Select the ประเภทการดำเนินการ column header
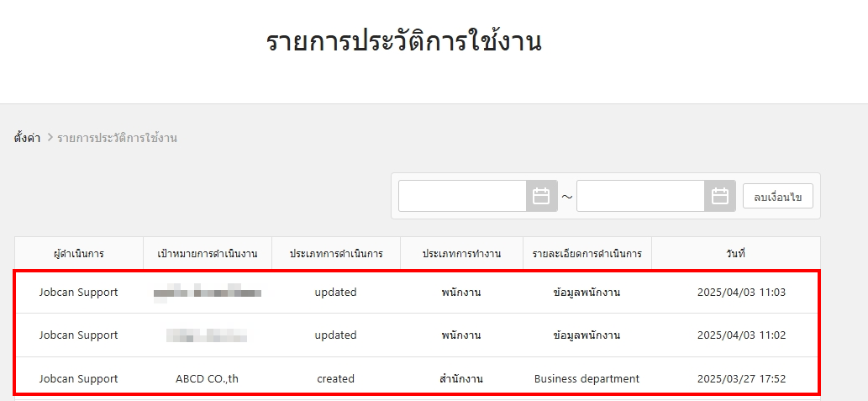The image size is (868, 401). click(x=336, y=253)
